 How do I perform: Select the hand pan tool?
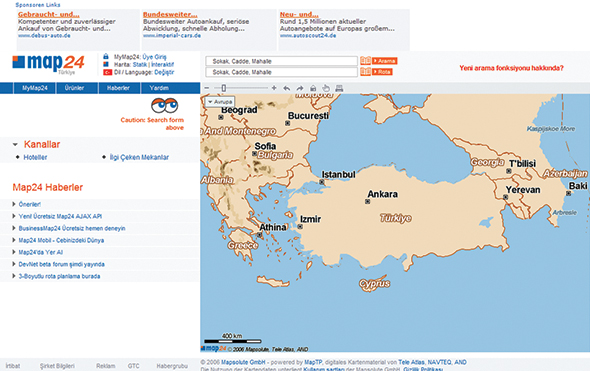[x=326, y=88]
